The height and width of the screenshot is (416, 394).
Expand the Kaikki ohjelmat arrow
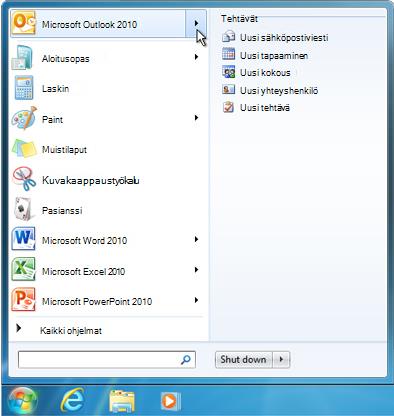click(19, 328)
